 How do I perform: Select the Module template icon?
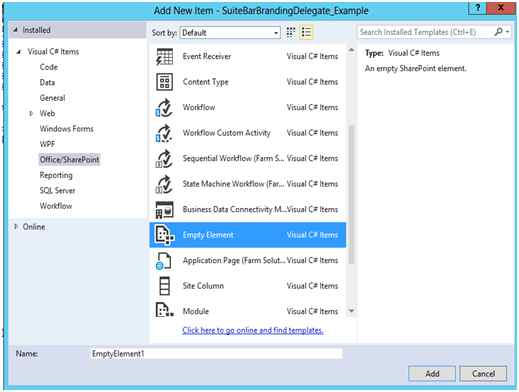tap(164, 310)
